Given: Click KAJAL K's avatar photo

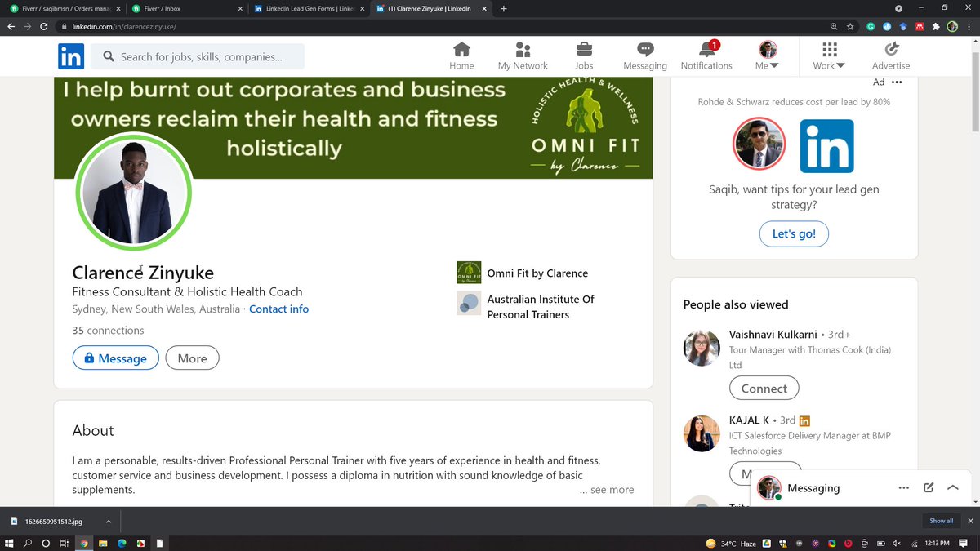Looking at the screenshot, I should point(701,433).
